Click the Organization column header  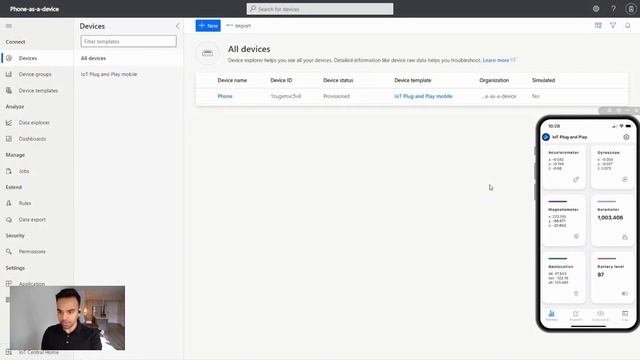[494, 80]
